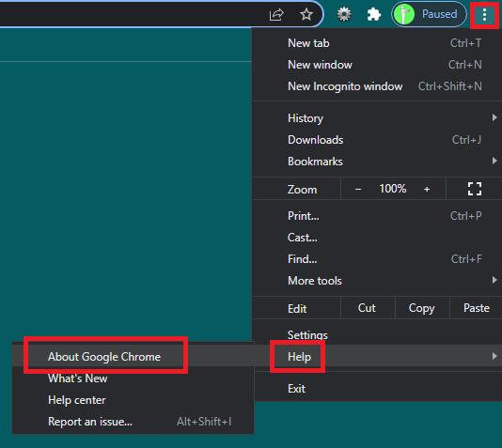
Task: Open the Settings menu entry
Action: 377,334
